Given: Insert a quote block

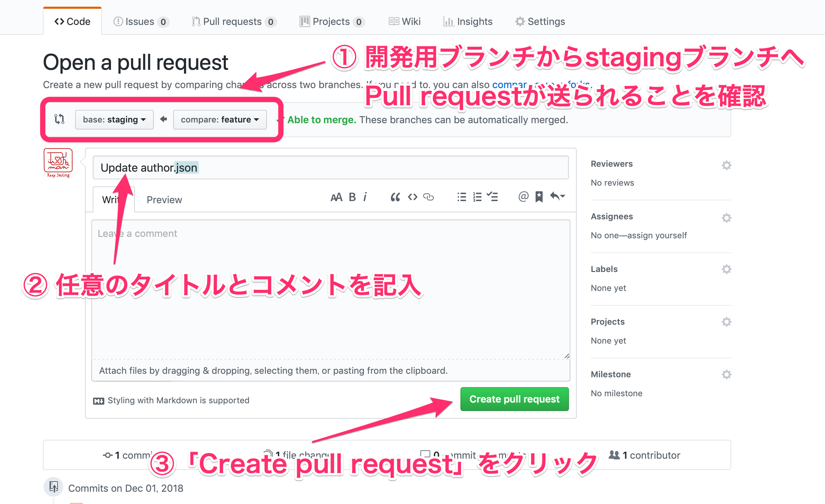Looking at the screenshot, I should coord(395,197).
